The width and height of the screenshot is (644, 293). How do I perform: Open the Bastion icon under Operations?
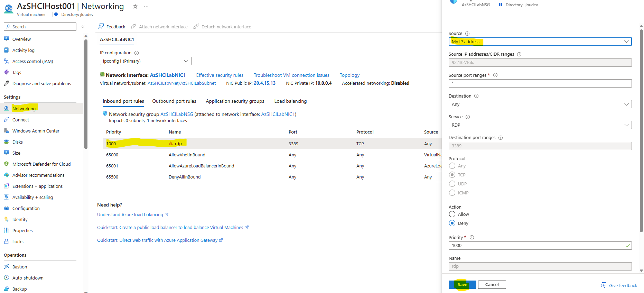coord(6,267)
